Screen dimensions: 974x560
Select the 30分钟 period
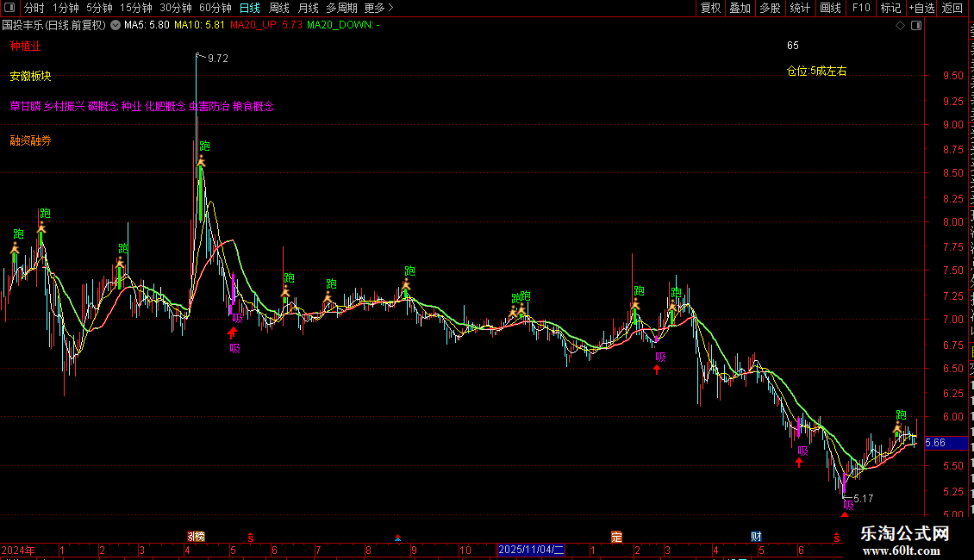tap(176, 8)
